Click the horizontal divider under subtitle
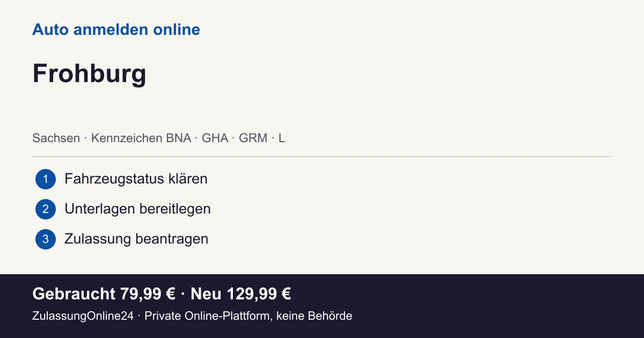Screen dimensions: 644x338 pyautogui.click(x=322, y=157)
